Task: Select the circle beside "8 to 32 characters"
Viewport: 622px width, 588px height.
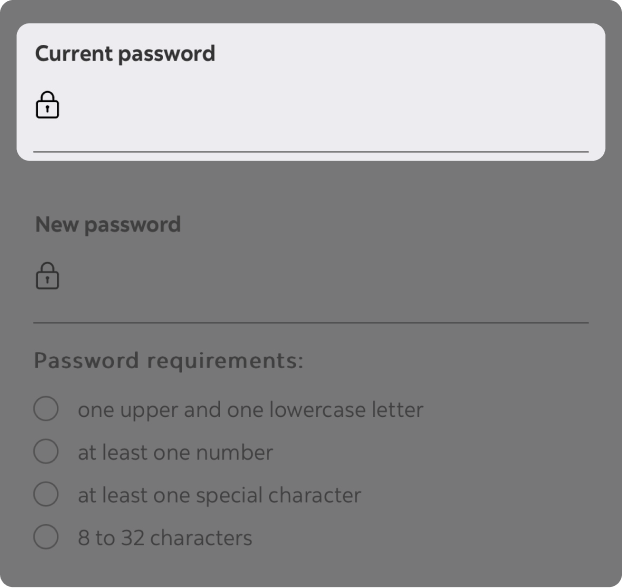Action: (46, 537)
